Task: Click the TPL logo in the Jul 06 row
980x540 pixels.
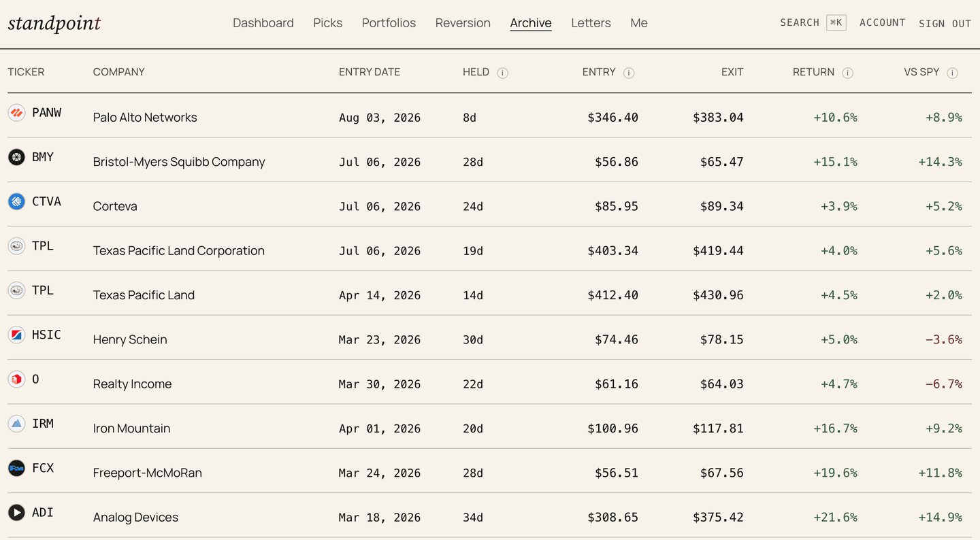Action: [16, 246]
